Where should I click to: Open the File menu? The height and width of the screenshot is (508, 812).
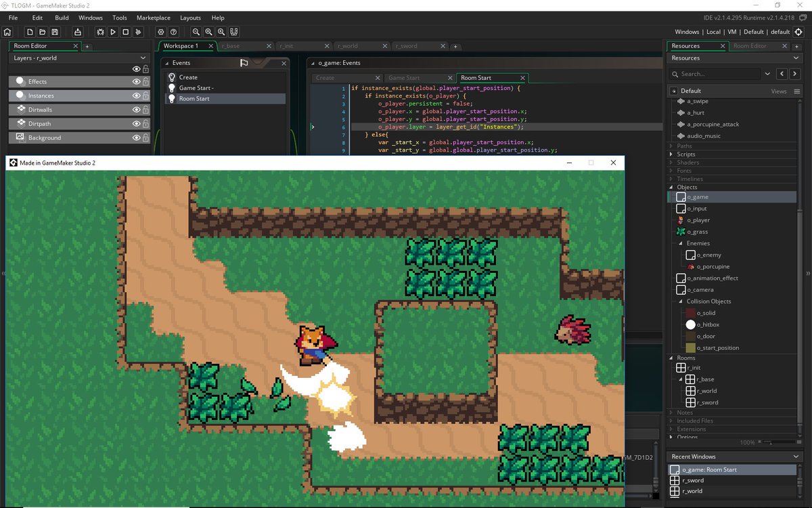pos(13,18)
